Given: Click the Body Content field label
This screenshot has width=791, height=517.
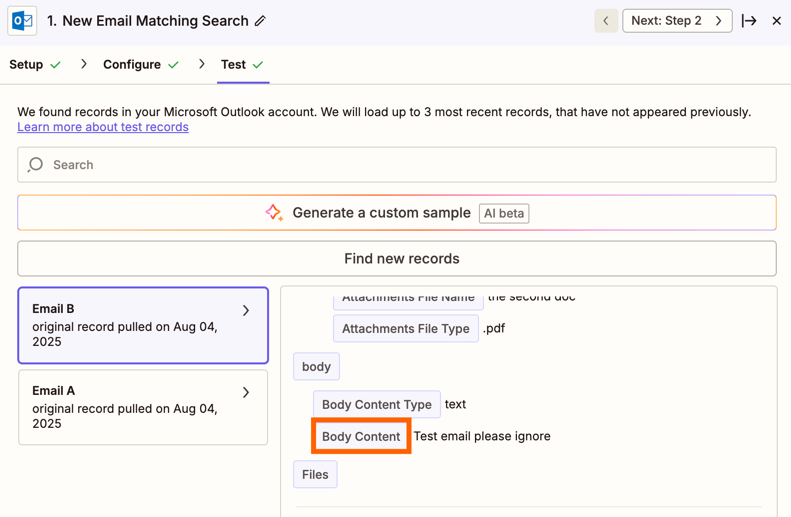Looking at the screenshot, I should click(x=361, y=436).
